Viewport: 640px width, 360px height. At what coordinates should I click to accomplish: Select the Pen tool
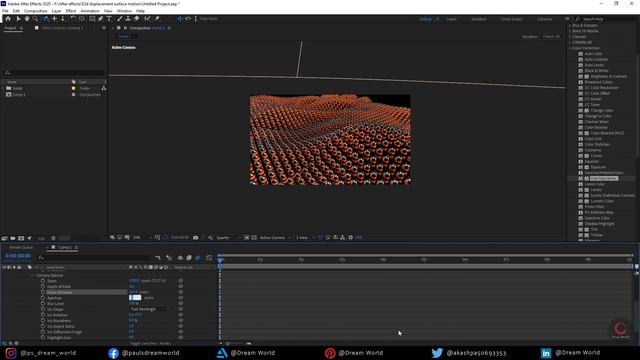pyautogui.click(x=100, y=19)
